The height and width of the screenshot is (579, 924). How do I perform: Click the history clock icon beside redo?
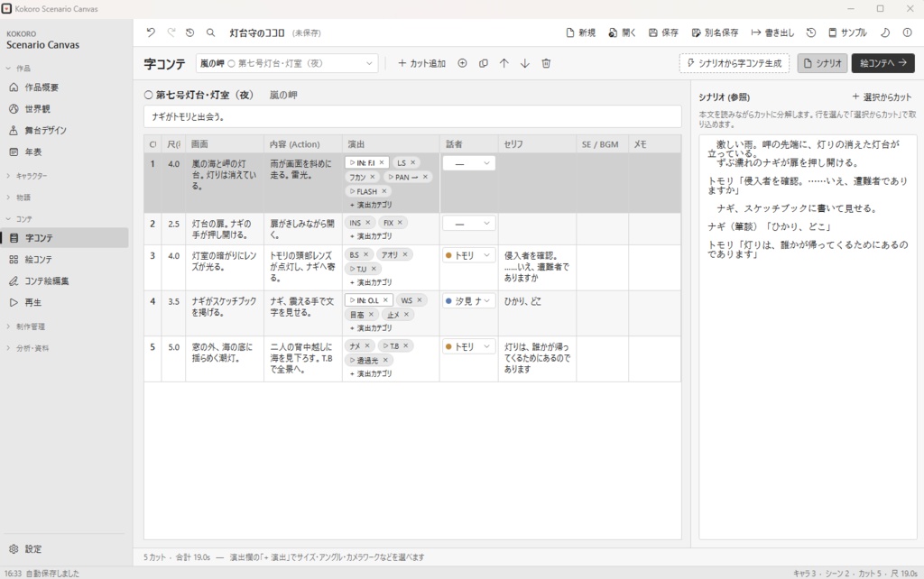[189, 33]
